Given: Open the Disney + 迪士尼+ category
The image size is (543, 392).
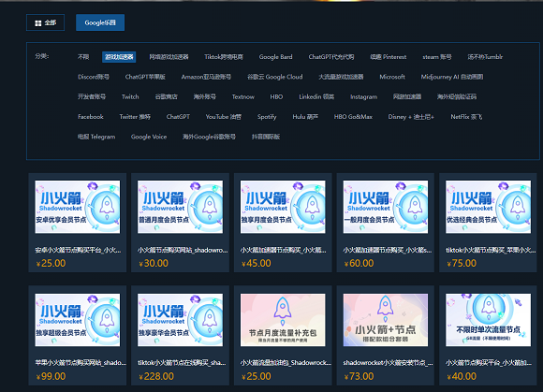Looking at the screenshot, I should click(x=411, y=117).
